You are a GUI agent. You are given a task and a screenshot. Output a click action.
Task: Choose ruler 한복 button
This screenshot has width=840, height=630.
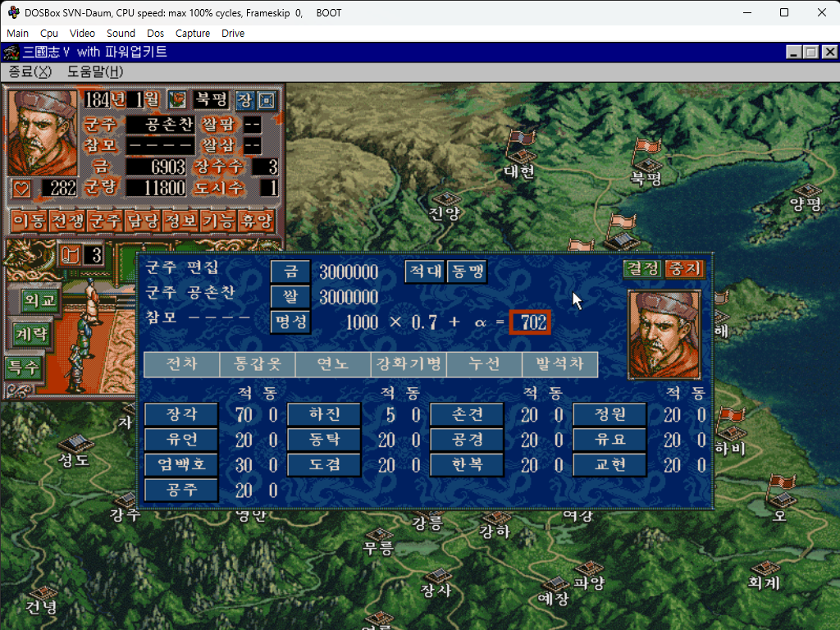(467, 464)
